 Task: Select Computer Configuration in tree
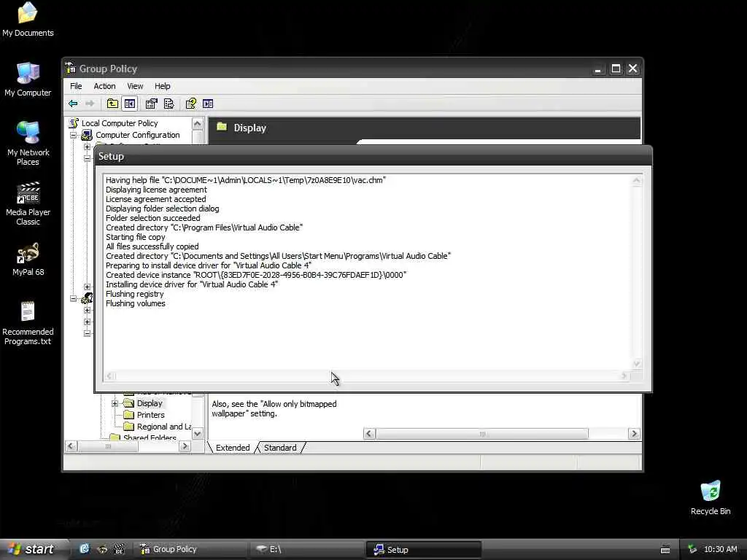pyautogui.click(x=138, y=135)
